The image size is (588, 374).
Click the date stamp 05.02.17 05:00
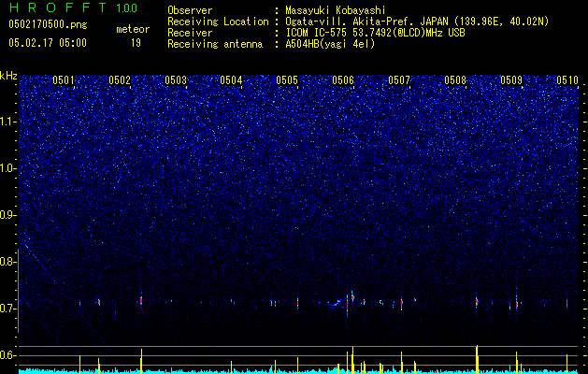point(48,43)
